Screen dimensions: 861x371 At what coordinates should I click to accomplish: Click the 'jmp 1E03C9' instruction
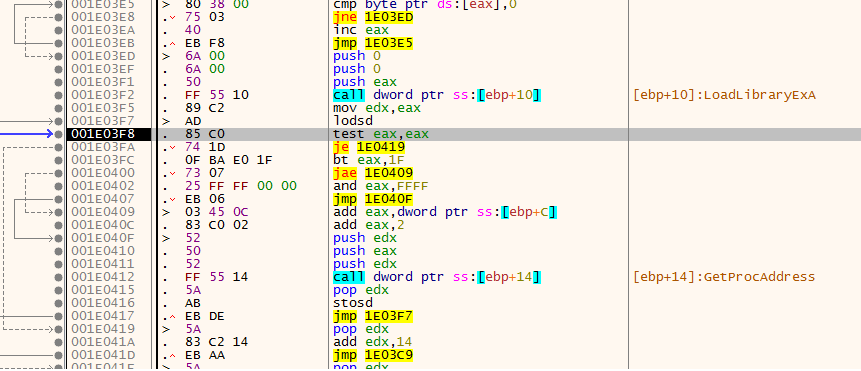[373, 355]
